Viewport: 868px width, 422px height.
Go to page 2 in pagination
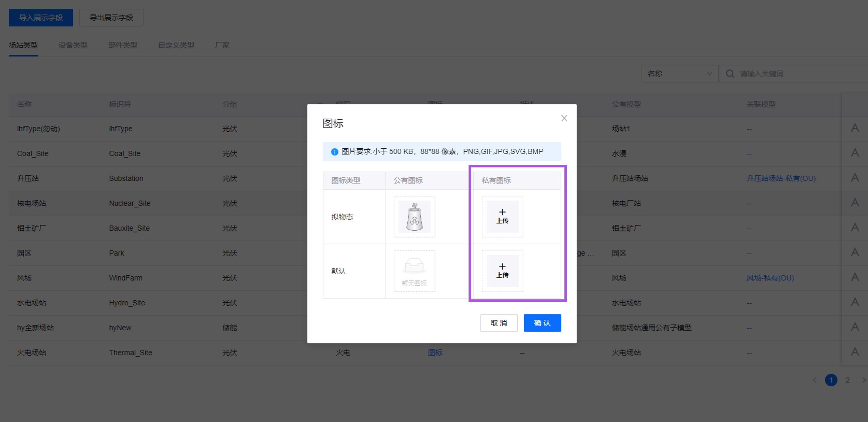(847, 380)
